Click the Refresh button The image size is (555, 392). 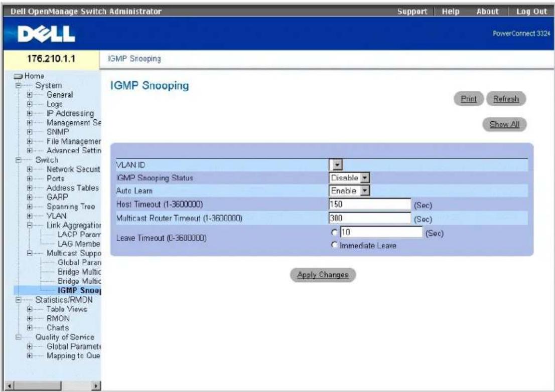(x=506, y=99)
